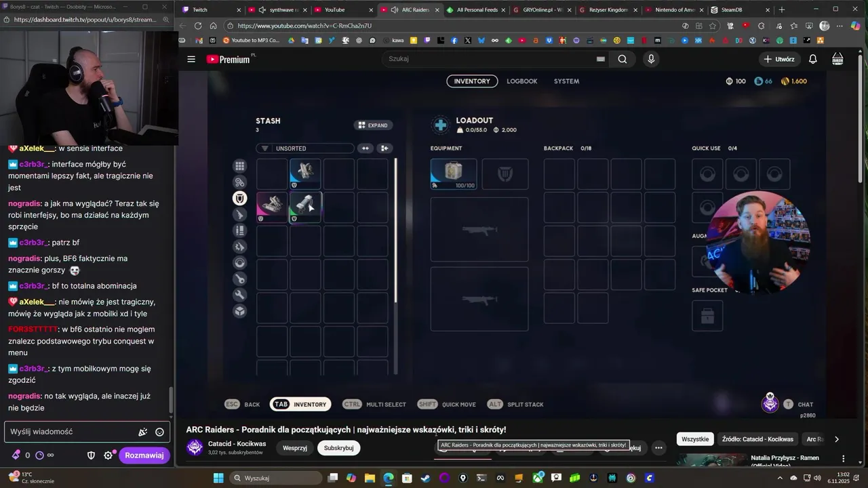Click the first empty Quick Use slot

pyautogui.click(x=707, y=174)
